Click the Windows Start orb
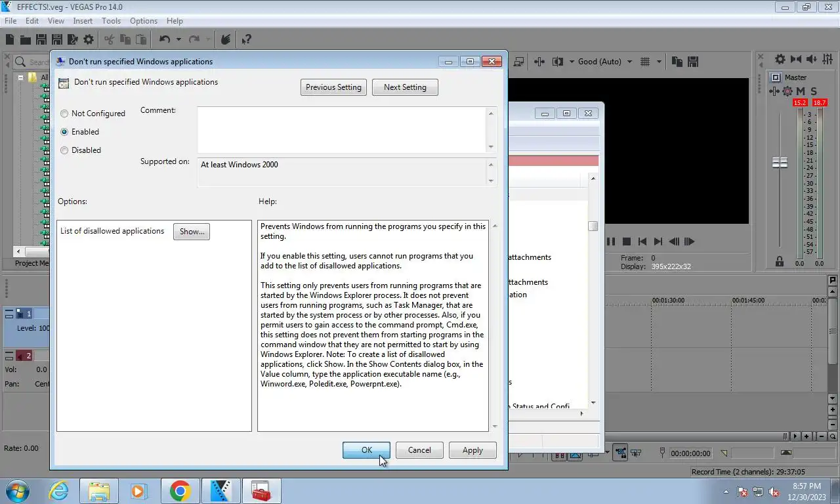This screenshot has height=504, width=840. pos(18,491)
